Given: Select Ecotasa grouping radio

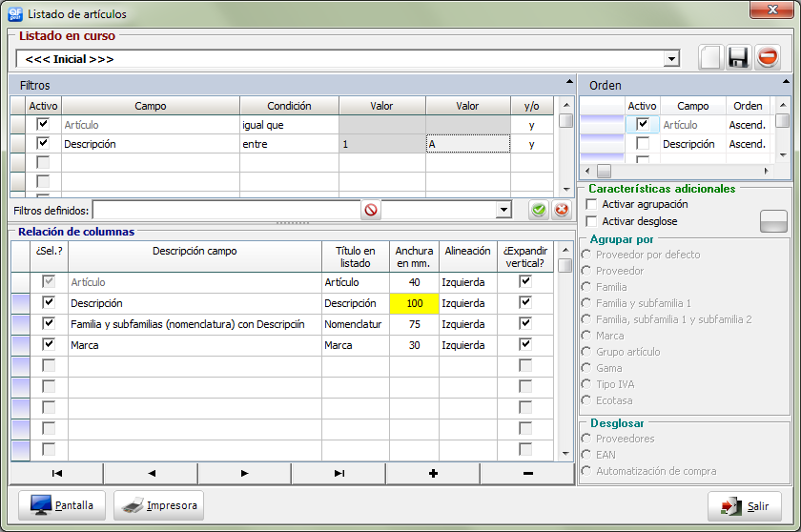Looking at the screenshot, I should coord(586,400).
